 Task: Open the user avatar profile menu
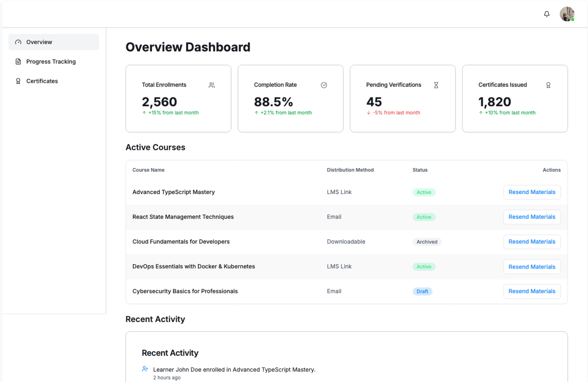click(567, 14)
